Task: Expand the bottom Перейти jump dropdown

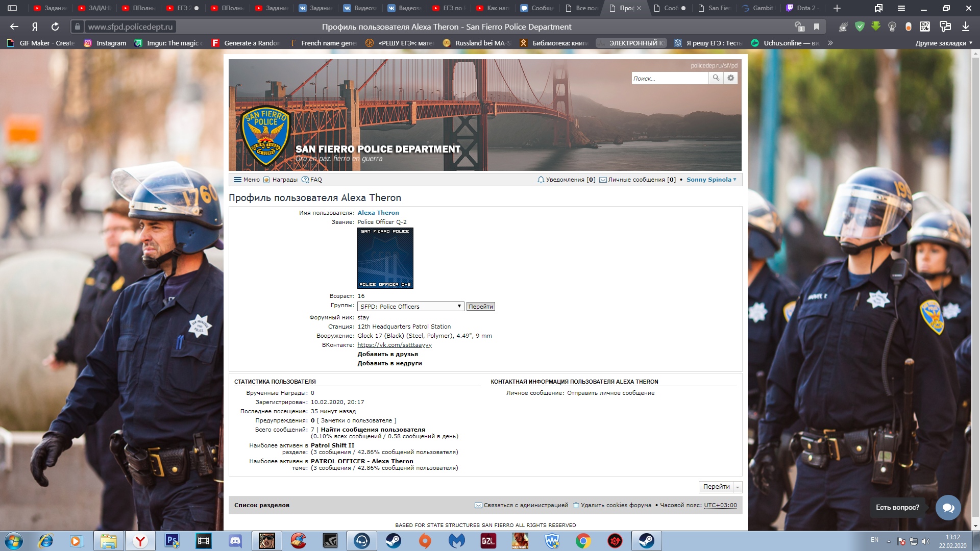Action: click(x=737, y=487)
